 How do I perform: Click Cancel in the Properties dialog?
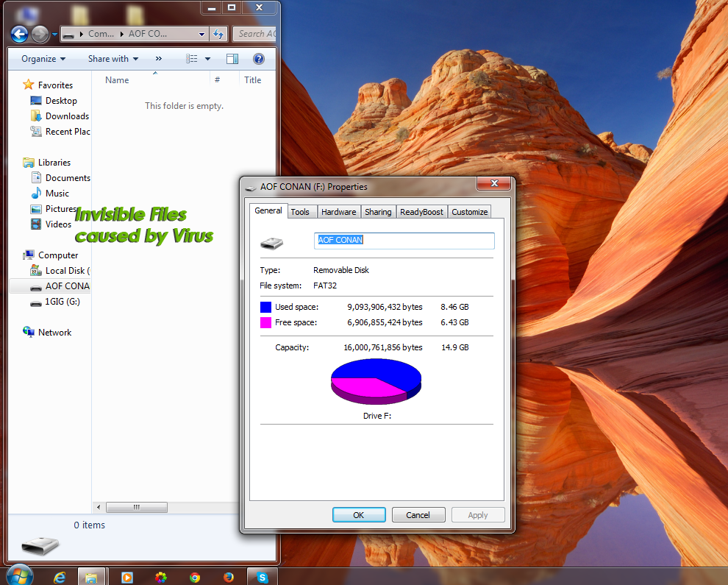pyautogui.click(x=418, y=515)
